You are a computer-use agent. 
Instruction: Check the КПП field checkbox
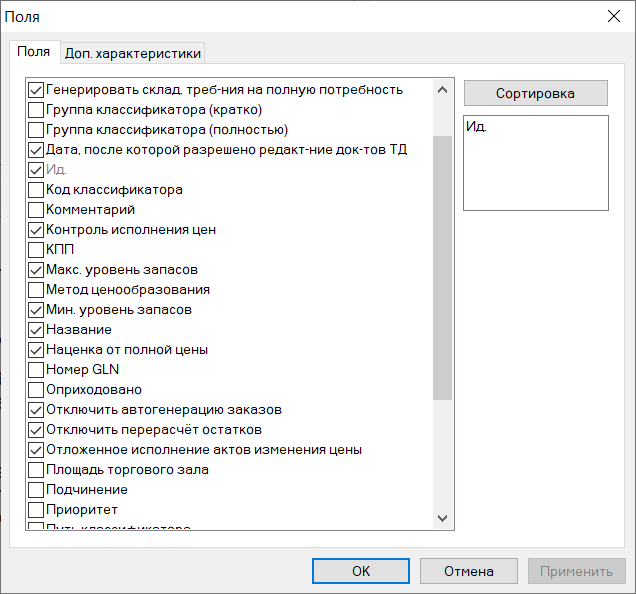[36, 250]
